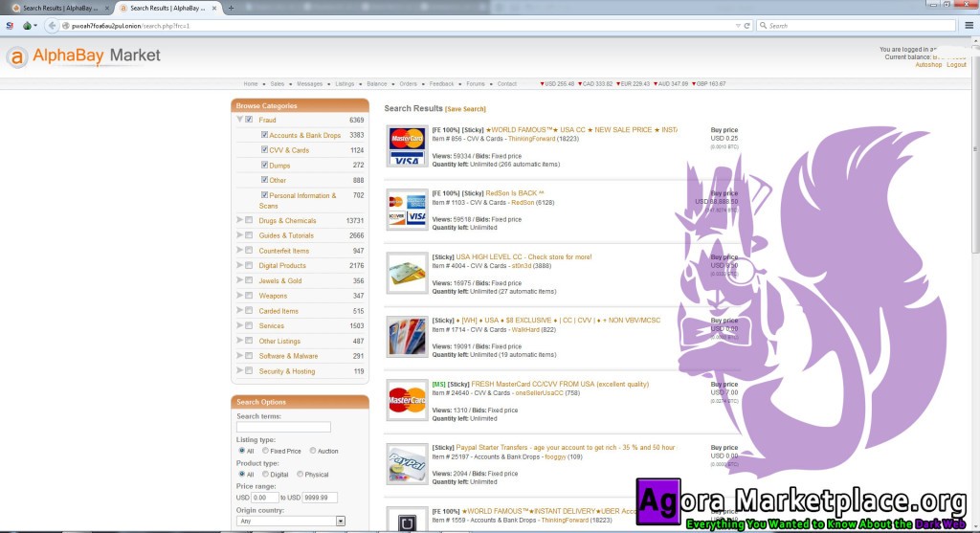980x533 pixels.
Task: Open the Security & Hosting category link
Action: [287, 371]
